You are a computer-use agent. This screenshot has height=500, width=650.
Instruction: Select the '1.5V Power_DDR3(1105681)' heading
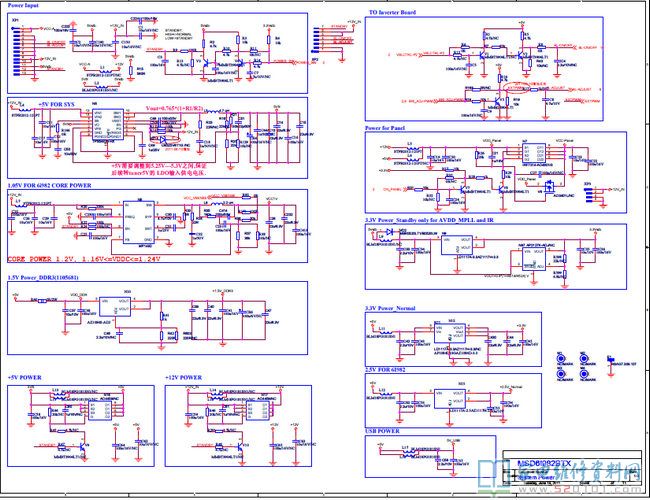pos(43,277)
